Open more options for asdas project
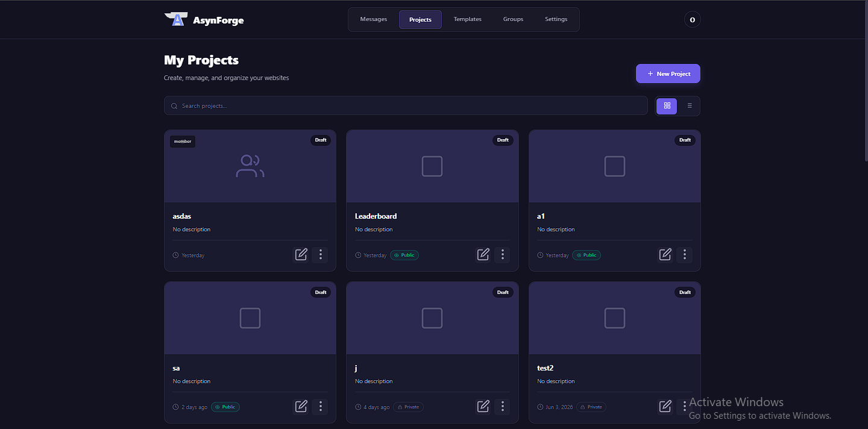Screen dimensions: 868x429 pos(321,254)
